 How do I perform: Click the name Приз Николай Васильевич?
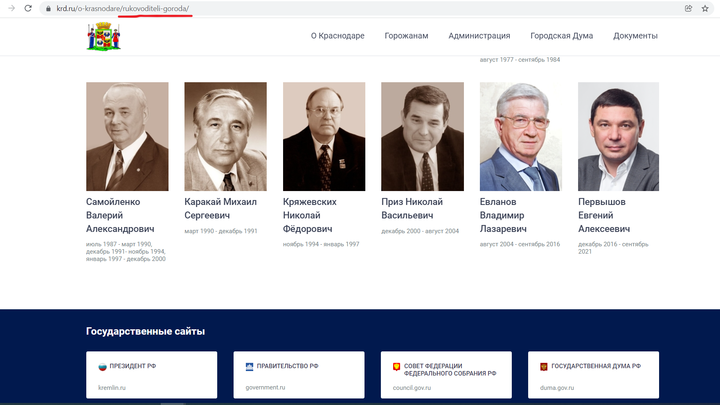[412, 208]
